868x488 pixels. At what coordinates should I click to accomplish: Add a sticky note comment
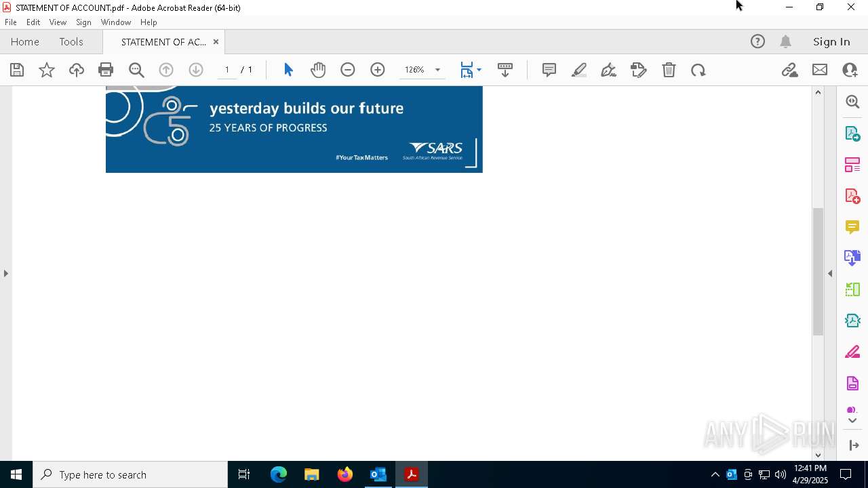pyautogui.click(x=549, y=70)
